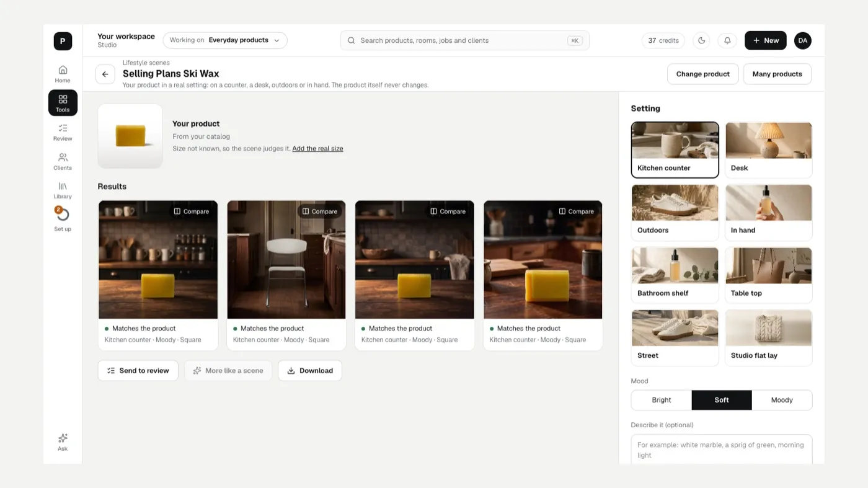The height and width of the screenshot is (488, 868).
Task: Expand the Working on Everyday products dropdown
Action: (225, 40)
